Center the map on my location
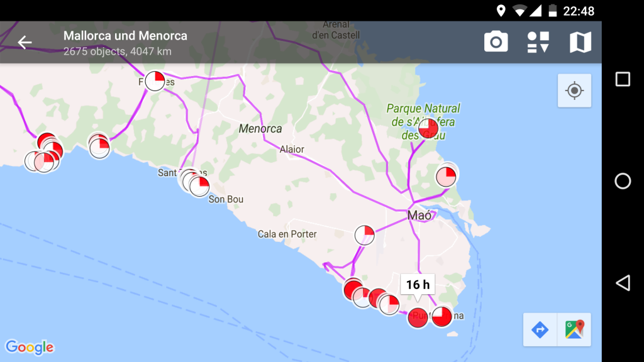This screenshot has height=362, width=644. 574,90
